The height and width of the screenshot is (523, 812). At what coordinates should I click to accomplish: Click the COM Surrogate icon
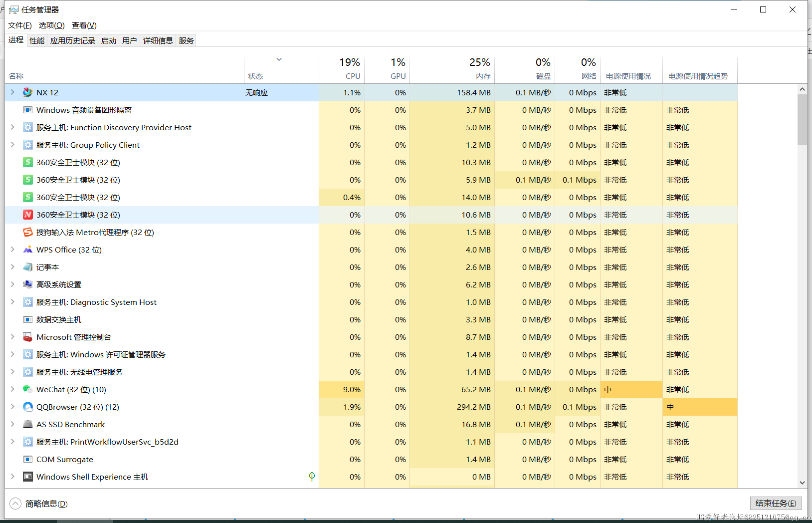(x=28, y=459)
